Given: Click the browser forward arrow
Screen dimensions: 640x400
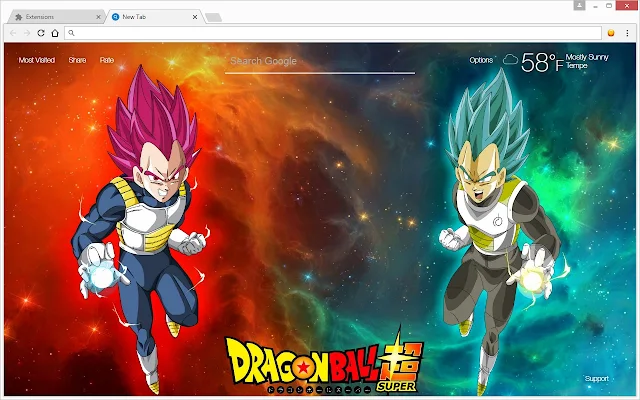Looking at the screenshot, I should pyautogui.click(x=27, y=33).
